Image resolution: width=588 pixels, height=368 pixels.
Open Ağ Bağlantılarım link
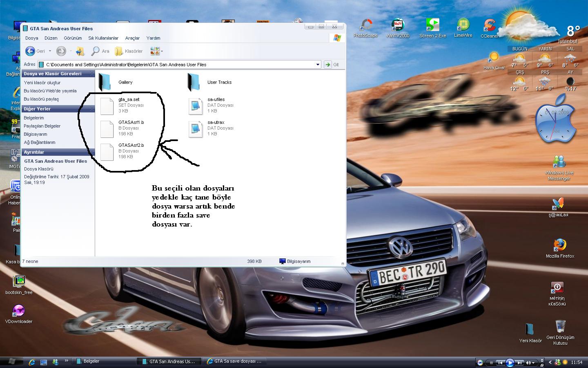click(40, 142)
